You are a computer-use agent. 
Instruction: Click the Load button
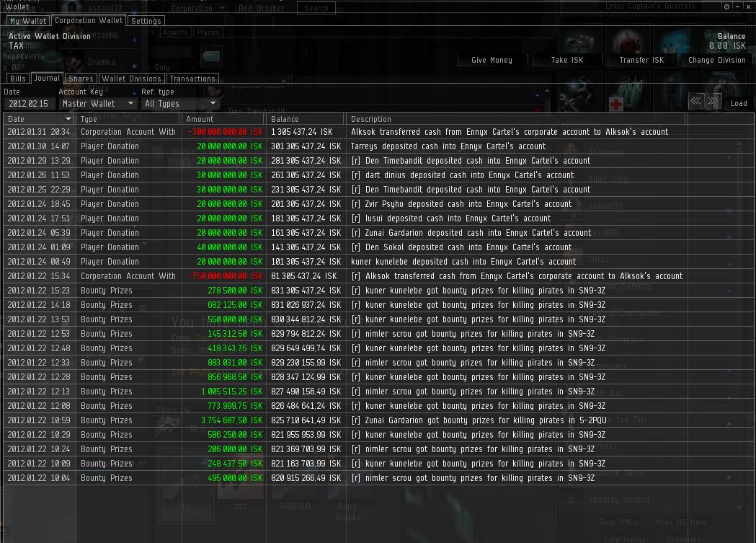(739, 103)
